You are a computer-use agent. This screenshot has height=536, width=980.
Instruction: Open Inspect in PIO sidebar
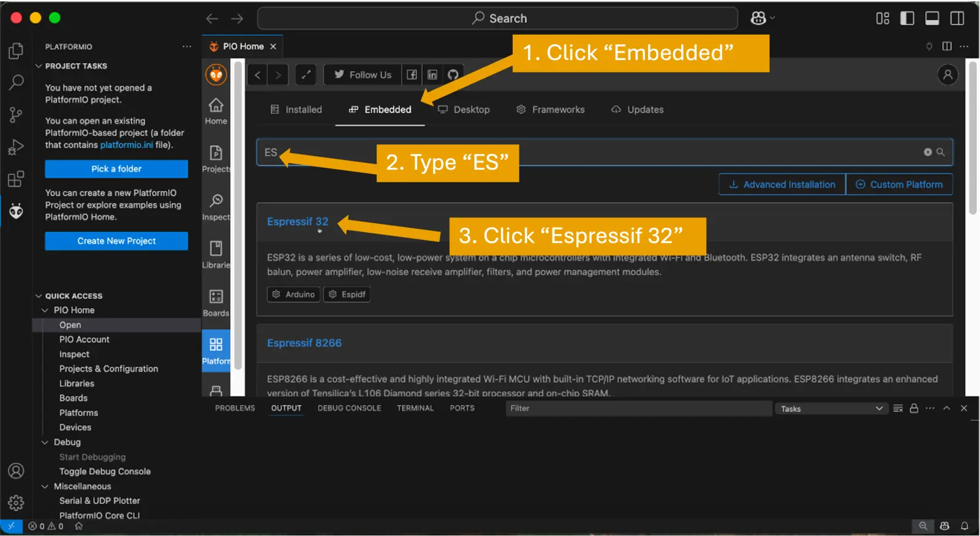pos(216,207)
